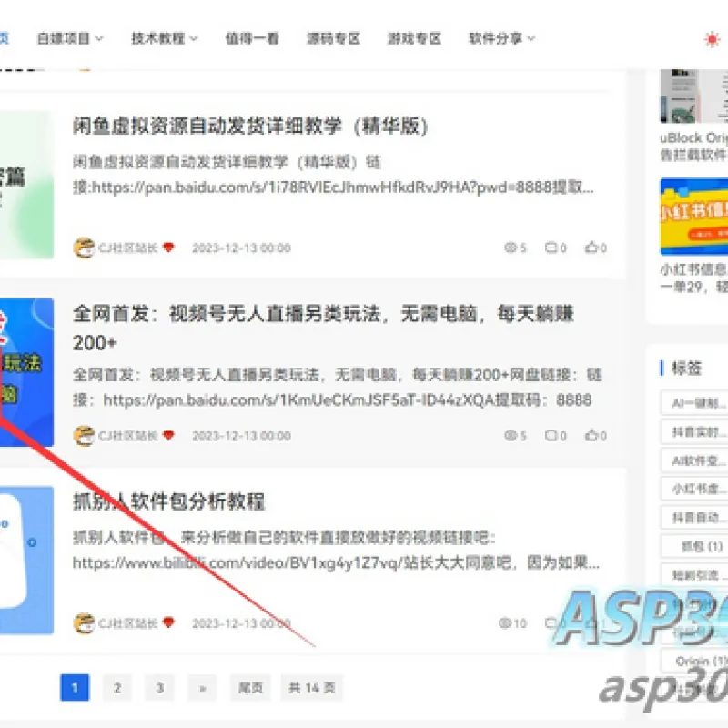Image resolution: width=728 pixels, height=728 pixels.
Task: Click like thumbs-up on 闲鱼虚拟资源 post
Action: [591, 248]
